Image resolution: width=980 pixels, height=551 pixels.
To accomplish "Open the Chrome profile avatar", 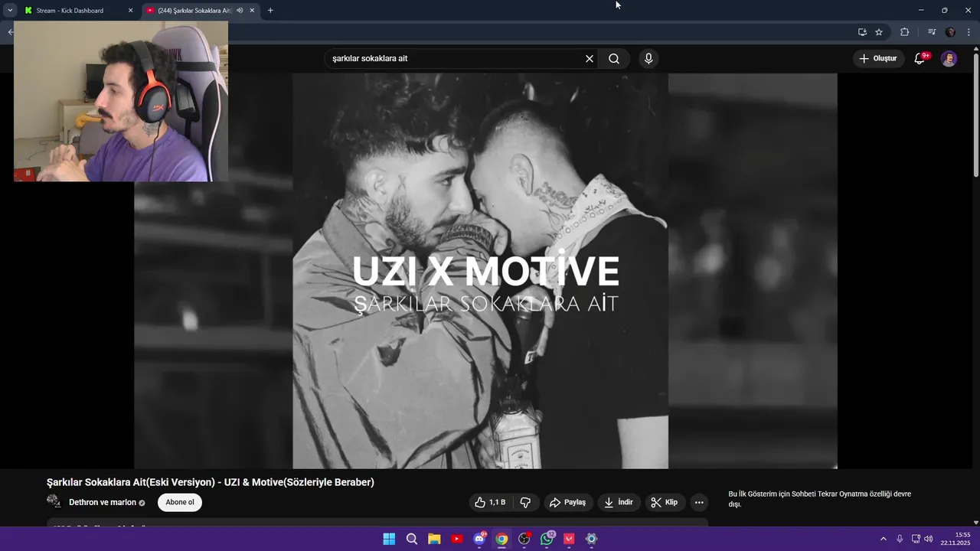I will click(x=951, y=32).
